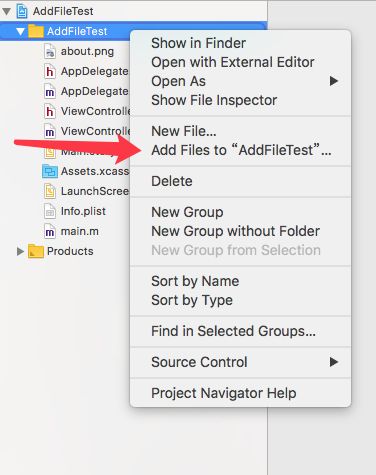The width and height of the screenshot is (376, 475).
Task: Select the Info.plist file icon
Action: 49,211
